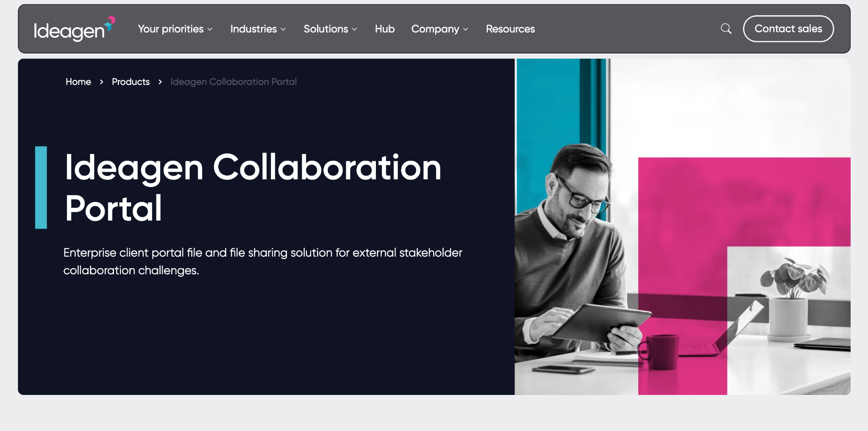
Task: Click the Ideagen logo
Action: point(74,29)
